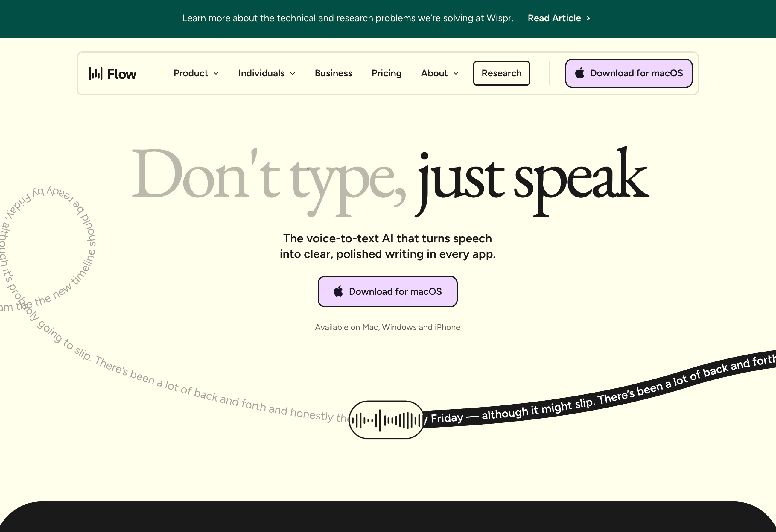This screenshot has width=776, height=532.
Task: Open the Business menu item
Action: point(333,73)
